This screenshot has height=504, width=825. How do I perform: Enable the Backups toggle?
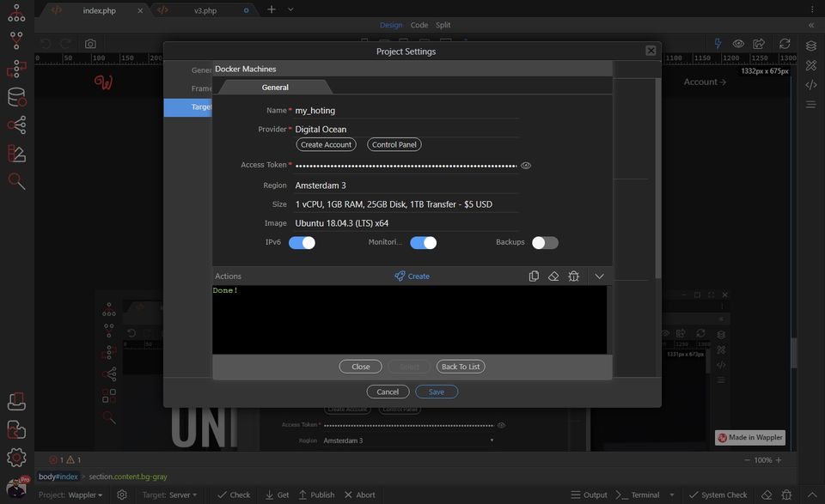click(545, 243)
